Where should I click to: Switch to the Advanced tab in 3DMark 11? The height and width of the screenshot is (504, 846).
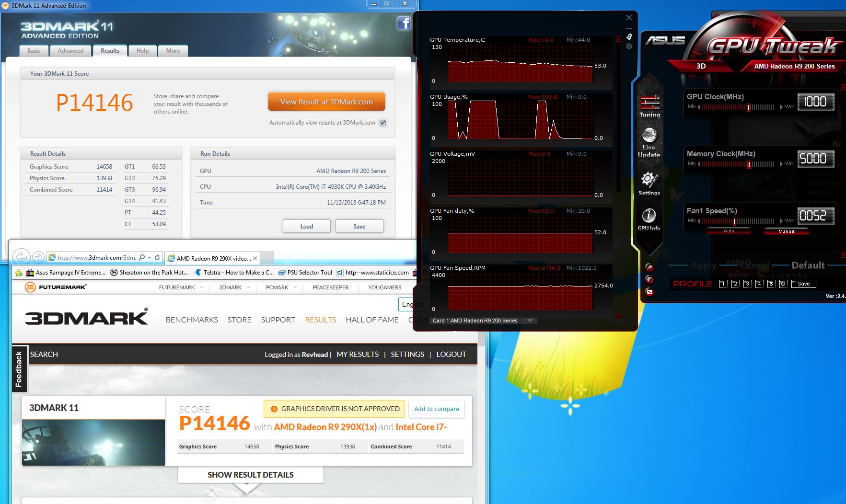70,51
